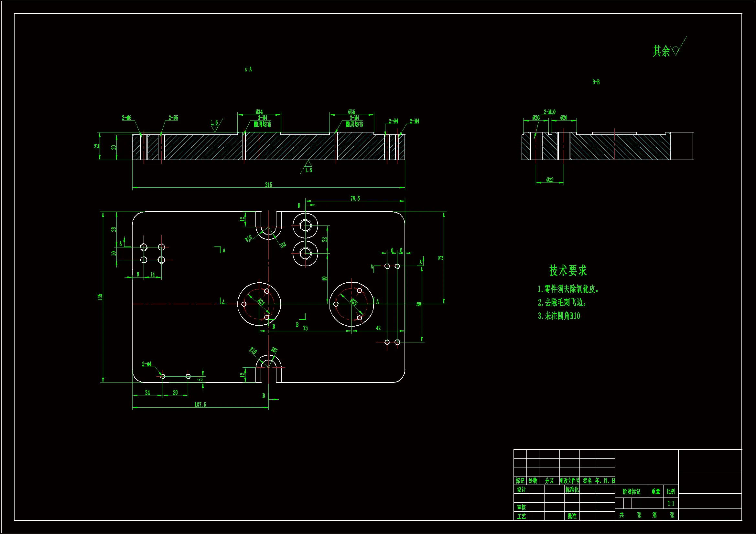Select the B-B section view label
The height and width of the screenshot is (534, 756).
tap(596, 82)
